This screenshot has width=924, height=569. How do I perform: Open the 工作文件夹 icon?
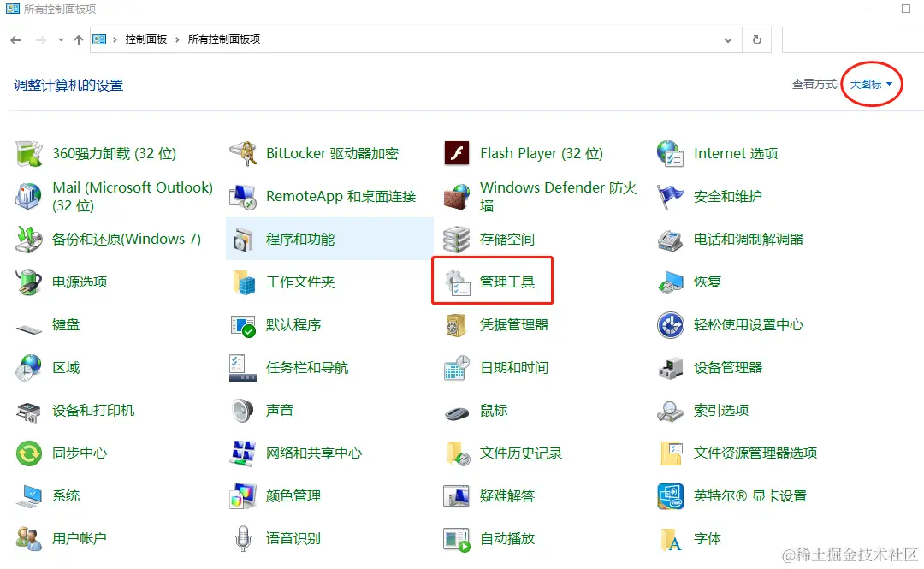tap(243, 282)
